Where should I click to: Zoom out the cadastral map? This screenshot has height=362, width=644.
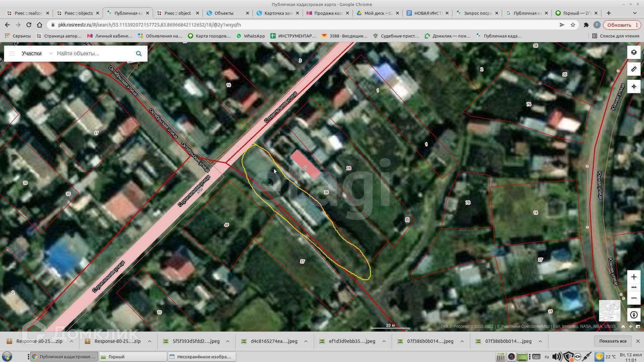pos(634,298)
